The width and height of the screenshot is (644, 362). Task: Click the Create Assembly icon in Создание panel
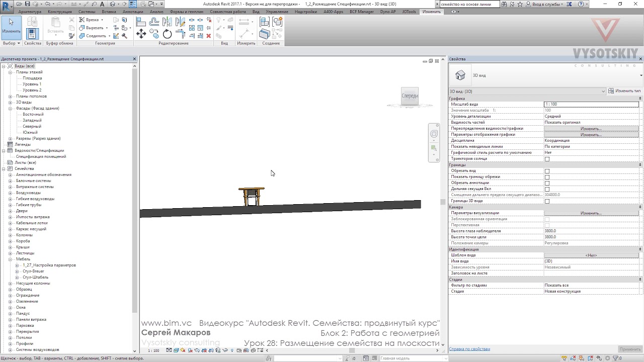[265, 22]
